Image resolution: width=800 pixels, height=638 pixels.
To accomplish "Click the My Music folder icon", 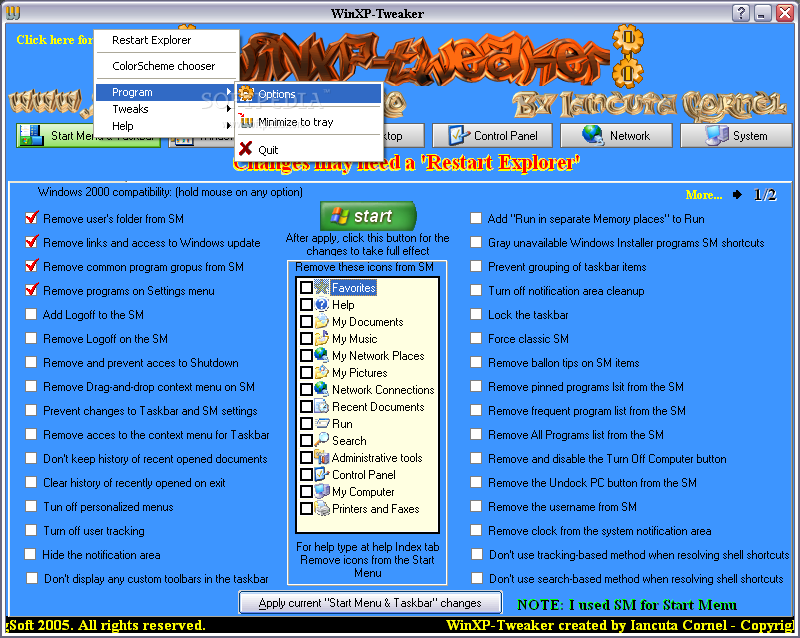I will (x=321, y=338).
